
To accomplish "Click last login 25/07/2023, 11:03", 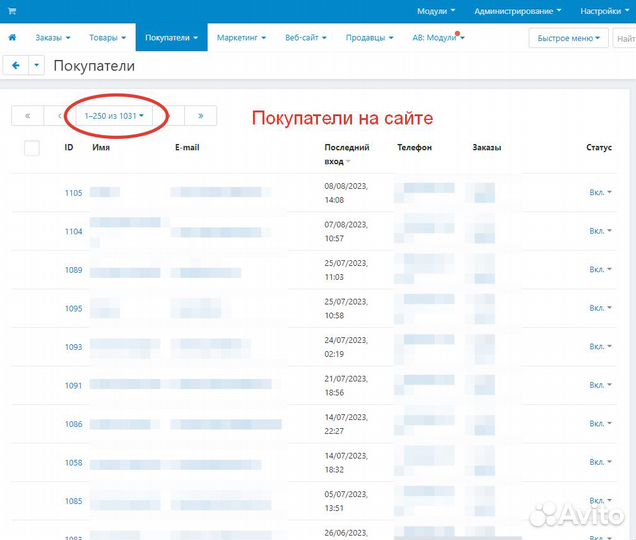I will pos(346,270).
